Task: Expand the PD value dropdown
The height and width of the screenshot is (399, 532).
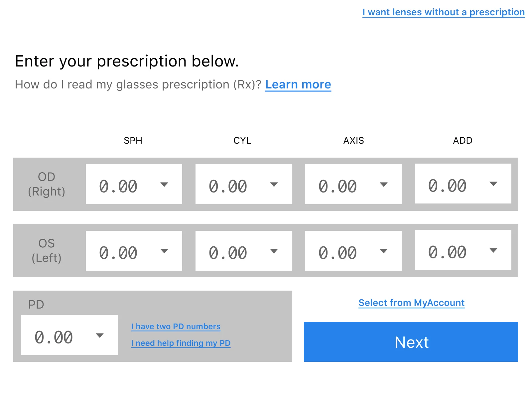Action: [100, 335]
